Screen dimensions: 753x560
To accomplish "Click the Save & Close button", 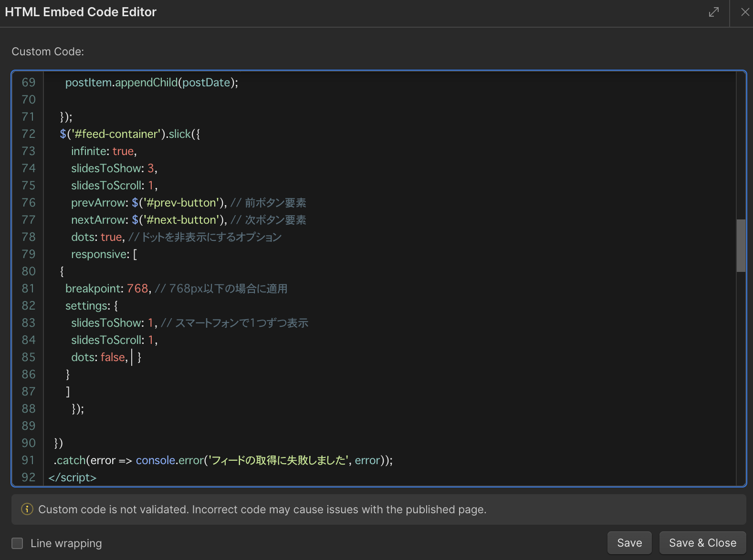I will click(x=702, y=543).
